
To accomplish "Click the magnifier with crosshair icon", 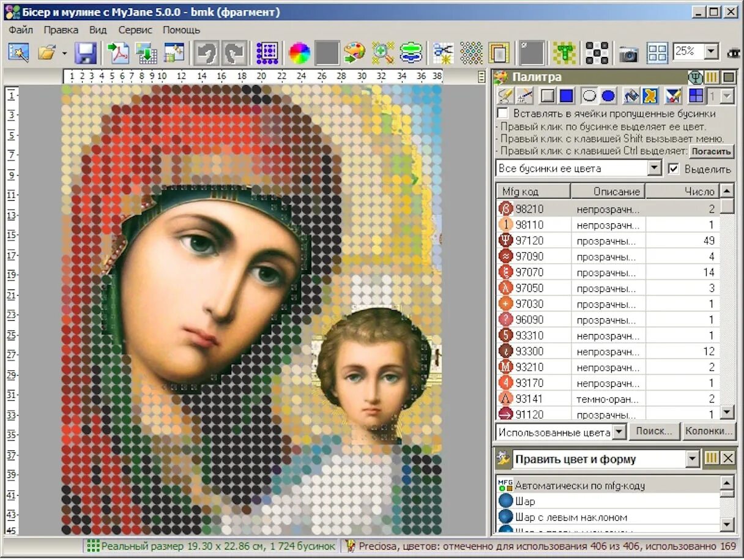I will [x=383, y=53].
